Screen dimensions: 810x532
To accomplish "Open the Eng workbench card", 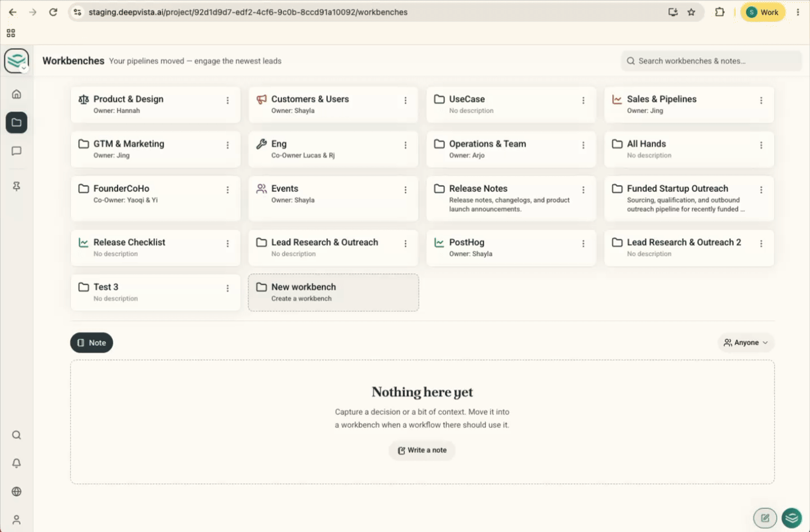I will pos(333,149).
